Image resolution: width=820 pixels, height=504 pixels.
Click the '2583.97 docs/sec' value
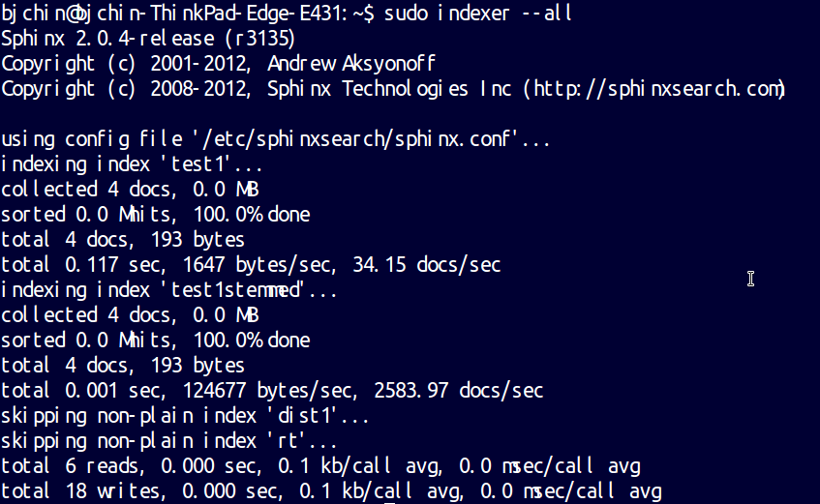pos(459,391)
